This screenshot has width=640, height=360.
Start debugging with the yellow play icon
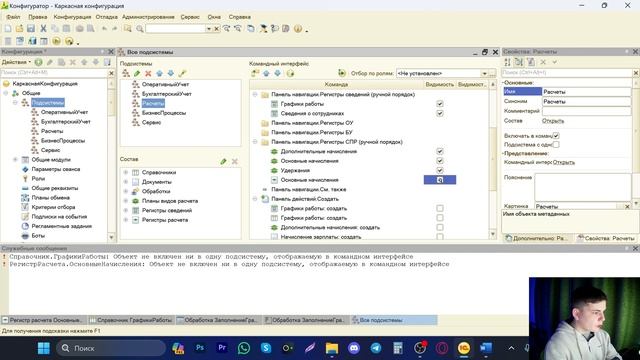pos(56,41)
